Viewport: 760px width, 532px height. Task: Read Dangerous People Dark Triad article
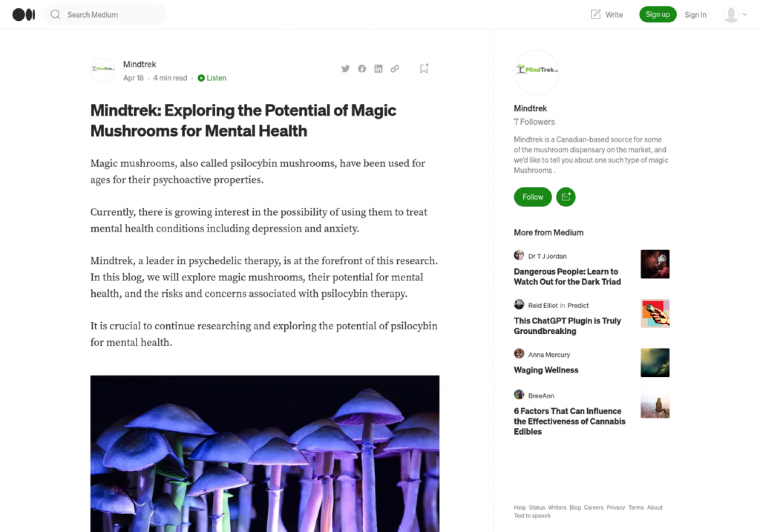[567, 277]
